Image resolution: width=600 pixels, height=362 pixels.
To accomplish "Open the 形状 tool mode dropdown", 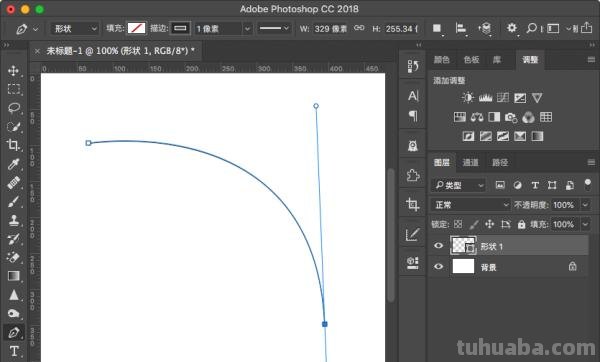I will click(x=75, y=29).
